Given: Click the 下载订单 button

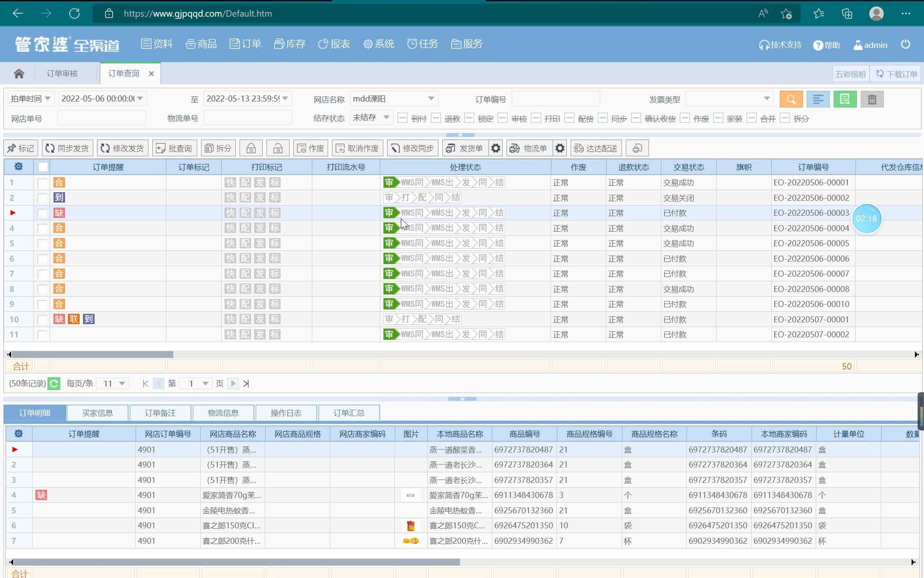Looking at the screenshot, I should 896,74.
